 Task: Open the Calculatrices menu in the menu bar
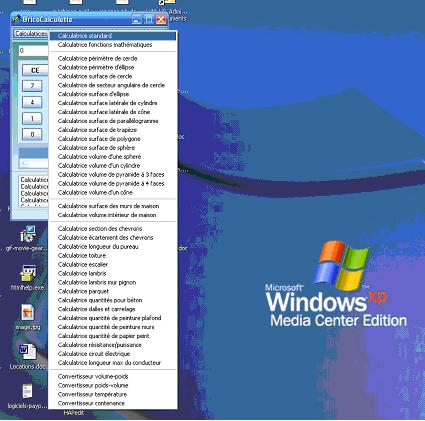tap(31, 34)
